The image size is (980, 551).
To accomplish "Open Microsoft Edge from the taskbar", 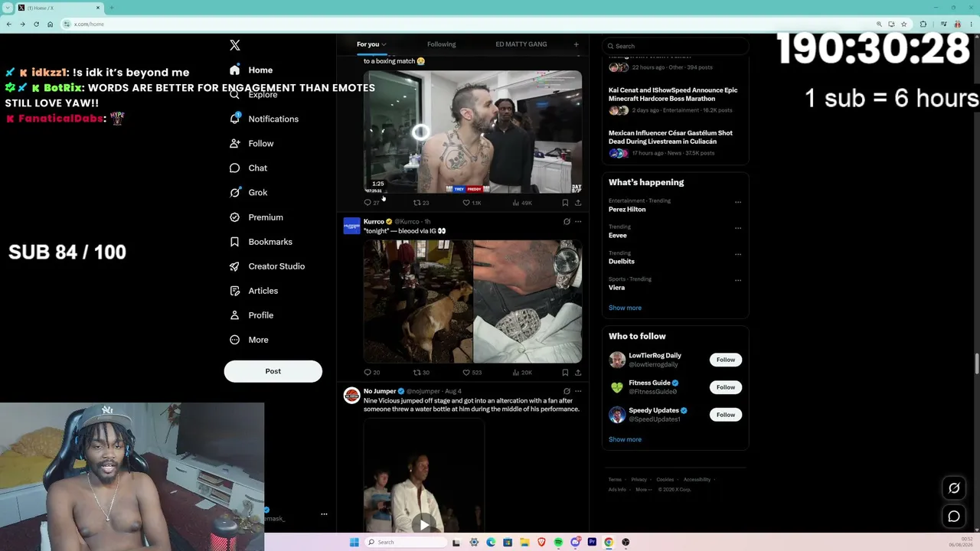I will 491,542.
